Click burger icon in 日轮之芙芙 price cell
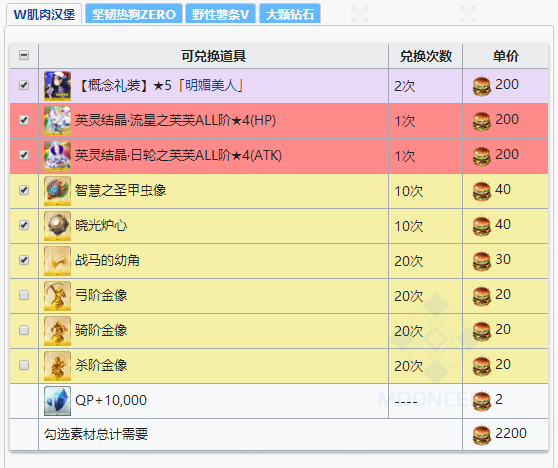The image size is (558, 468). point(482,156)
